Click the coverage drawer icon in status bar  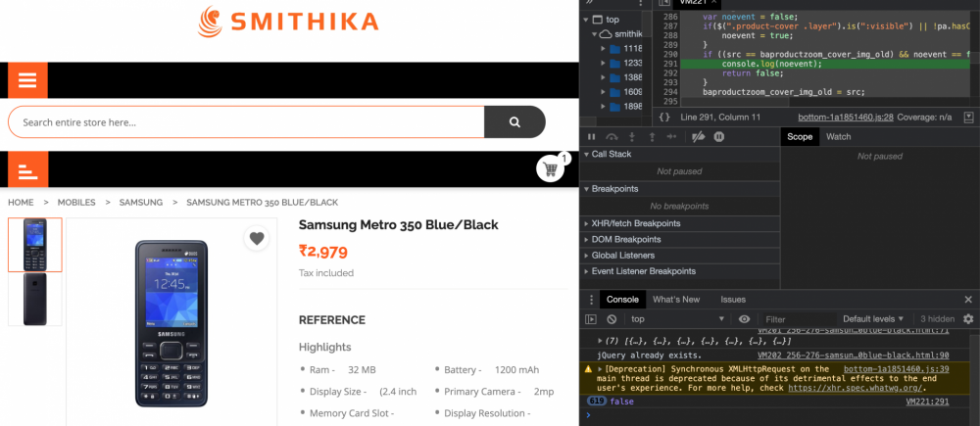coord(969,117)
